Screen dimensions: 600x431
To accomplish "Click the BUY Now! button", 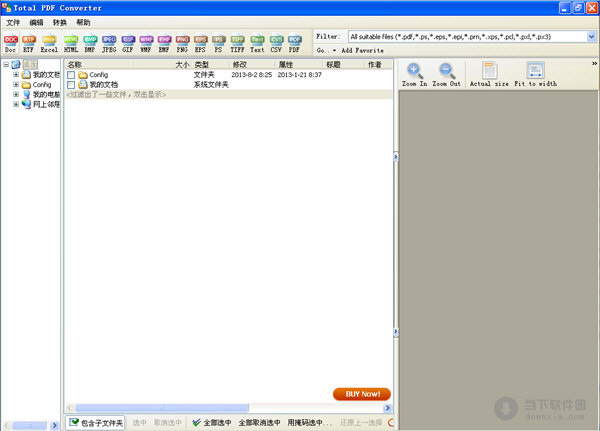I will coord(362,394).
